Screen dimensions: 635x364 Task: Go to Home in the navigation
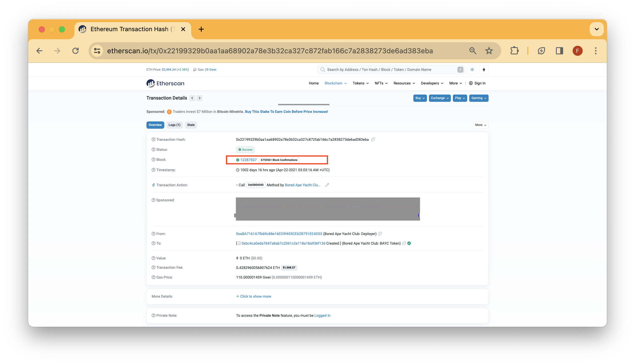point(314,83)
